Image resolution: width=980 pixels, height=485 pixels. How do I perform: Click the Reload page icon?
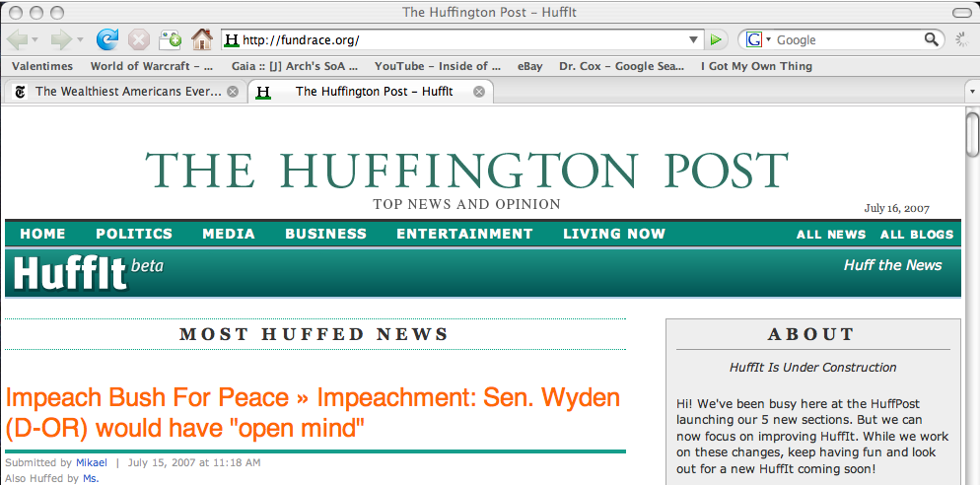coord(106,39)
